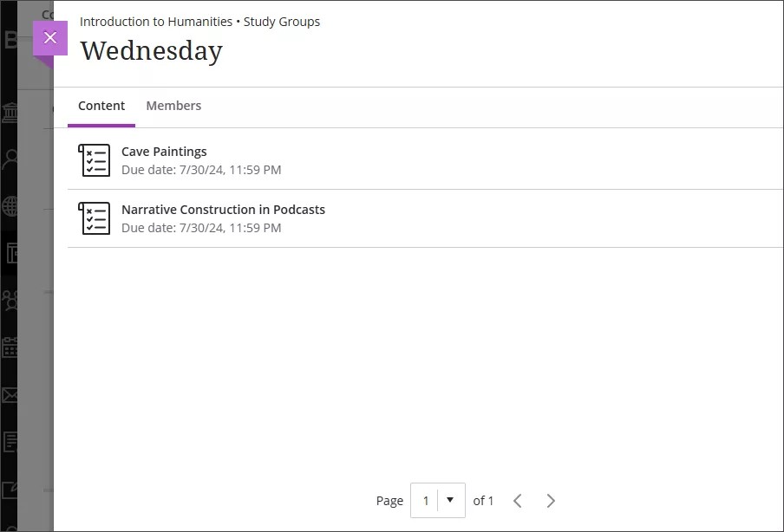Open the Cave Paintings assignment

[164, 151]
